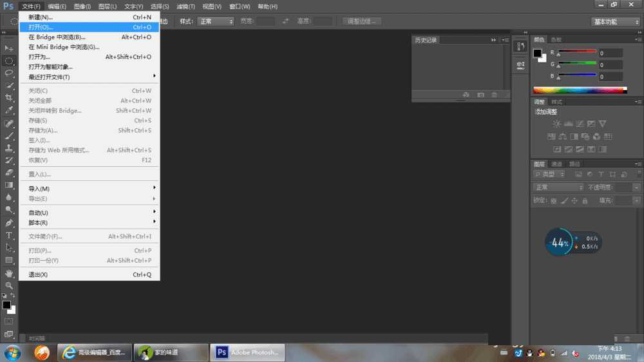Toggle lock transparent pixels icon

[554, 201]
